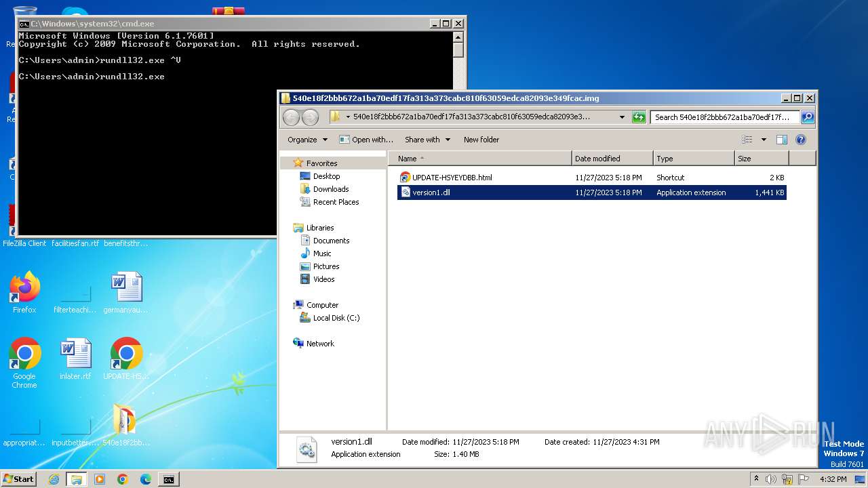868x488 pixels.
Task: Sort files by Date modified column
Action: tap(612, 159)
